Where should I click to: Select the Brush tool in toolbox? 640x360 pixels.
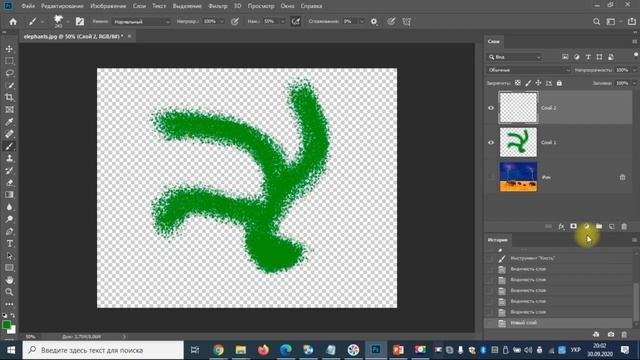click(x=9, y=146)
